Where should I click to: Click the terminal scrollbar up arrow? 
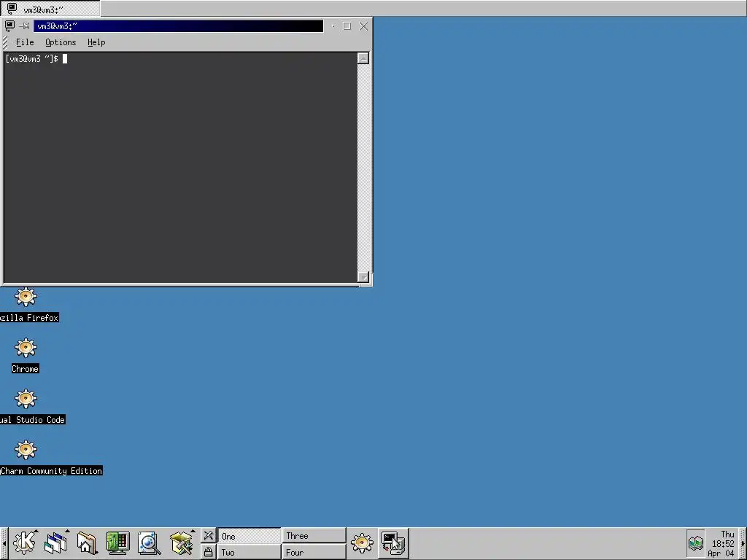pyautogui.click(x=363, y=58)
